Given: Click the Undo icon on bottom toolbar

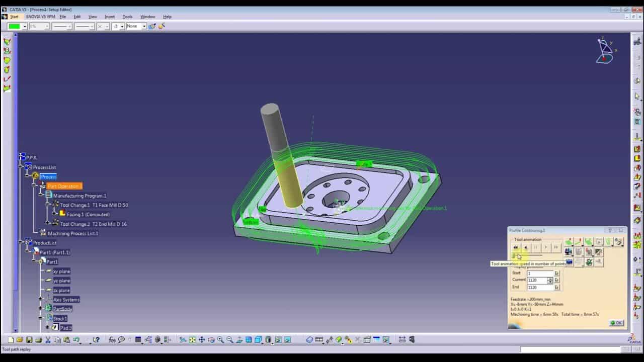Looking at the screenshot, I should tap(75, 339).
